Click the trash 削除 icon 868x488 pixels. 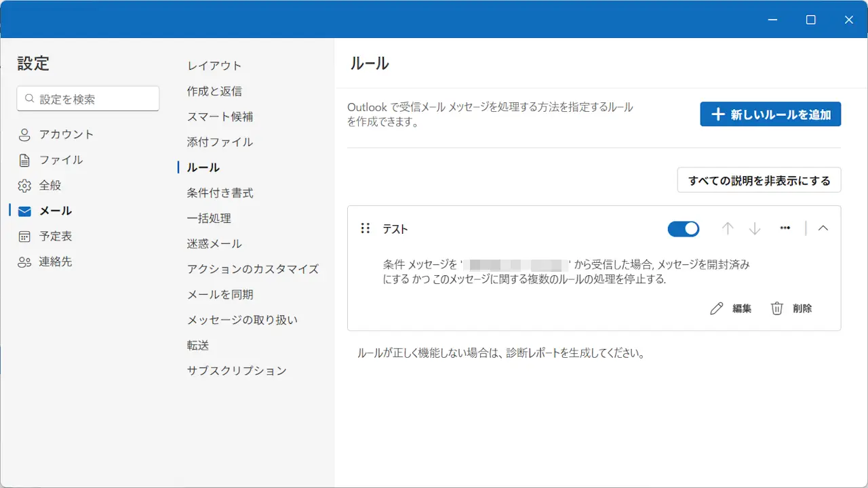point(777,308)
